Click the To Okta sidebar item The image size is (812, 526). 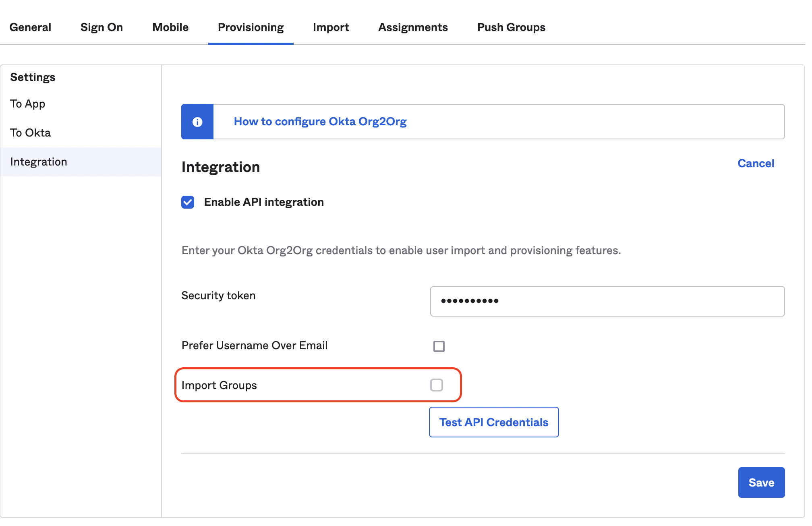click(x=31, y=132)
